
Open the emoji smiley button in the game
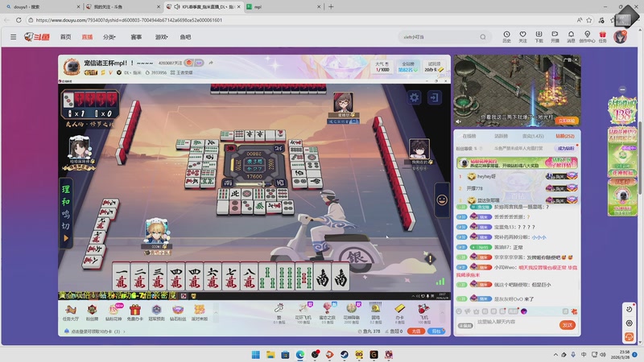point(442,200)
